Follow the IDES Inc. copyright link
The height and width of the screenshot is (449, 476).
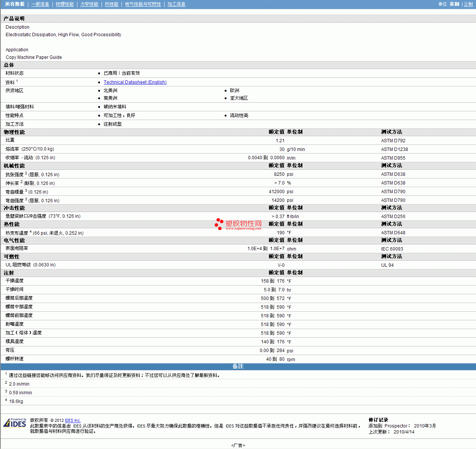point(72,420)
